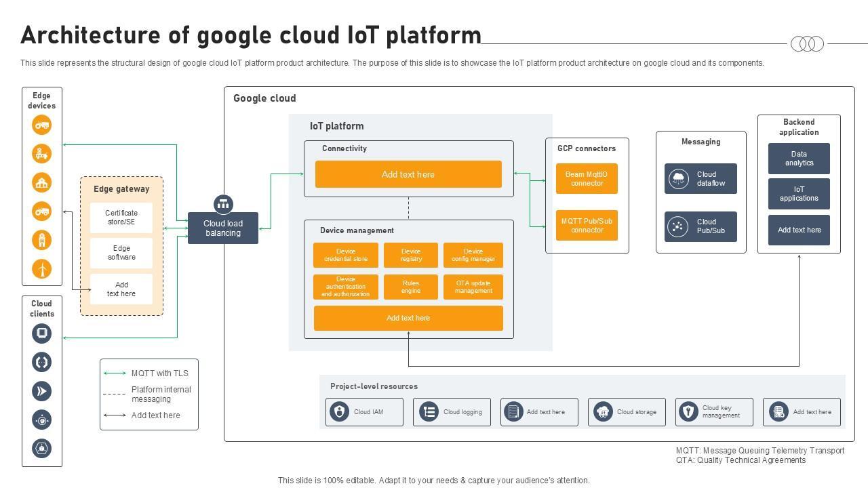Click the document-gear icon right of Cloud key management

coord(778,411)
